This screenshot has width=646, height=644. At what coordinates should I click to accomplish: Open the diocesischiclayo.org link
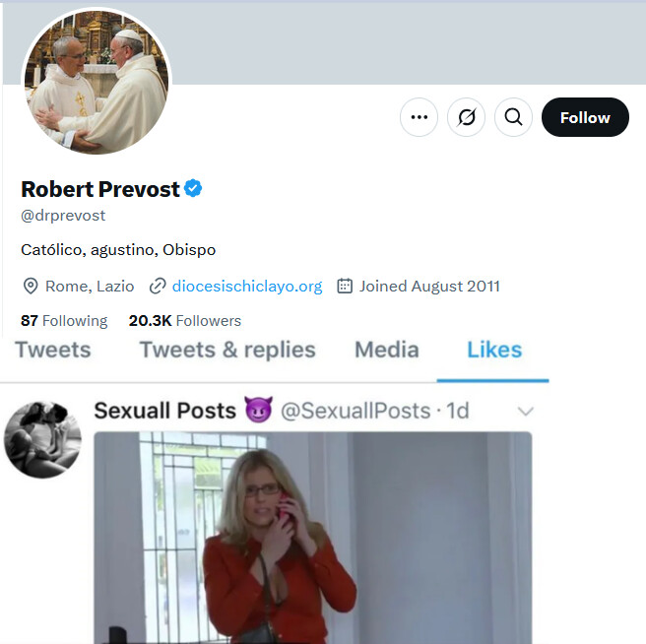(247, 287)
